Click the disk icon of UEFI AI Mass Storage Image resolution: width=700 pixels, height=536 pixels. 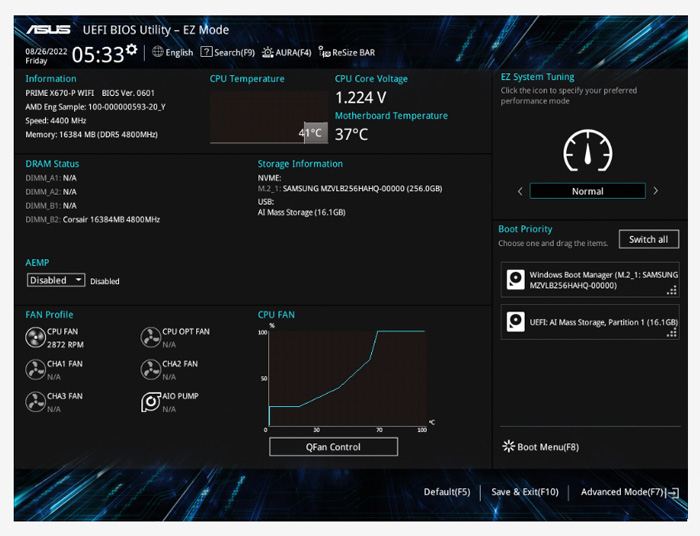tap(516, 322)
